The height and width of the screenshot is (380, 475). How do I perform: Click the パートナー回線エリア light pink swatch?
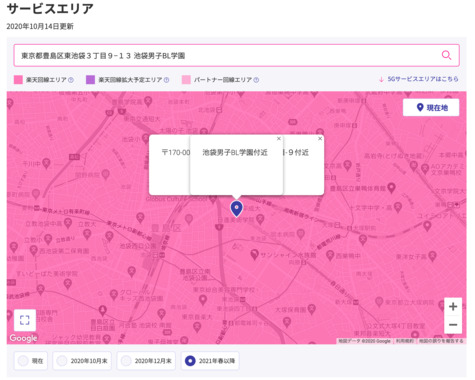(x=186, y=80)
